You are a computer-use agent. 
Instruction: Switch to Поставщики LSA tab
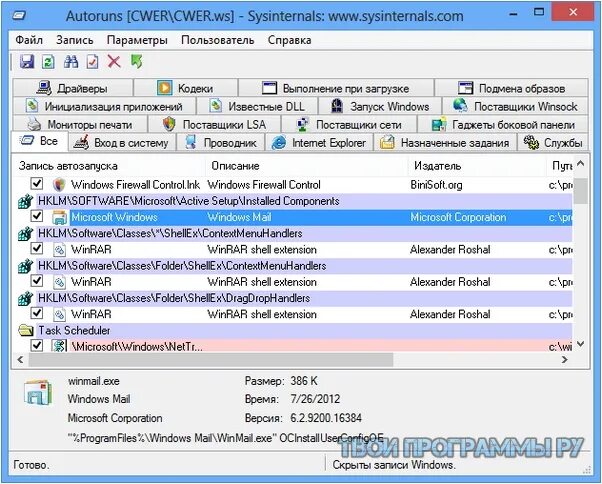click(x=215, y=124)
